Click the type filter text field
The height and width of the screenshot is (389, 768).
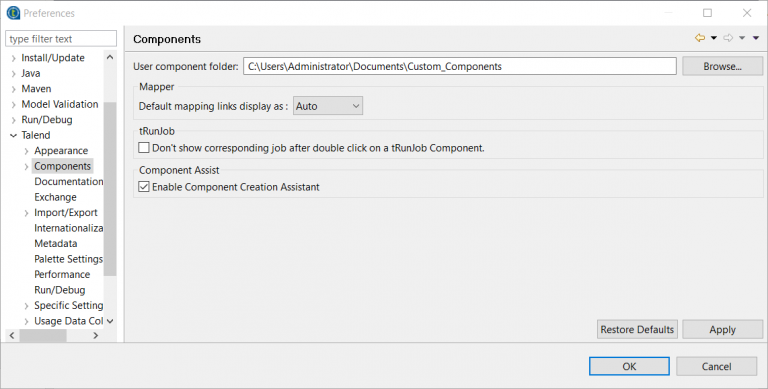61,39
